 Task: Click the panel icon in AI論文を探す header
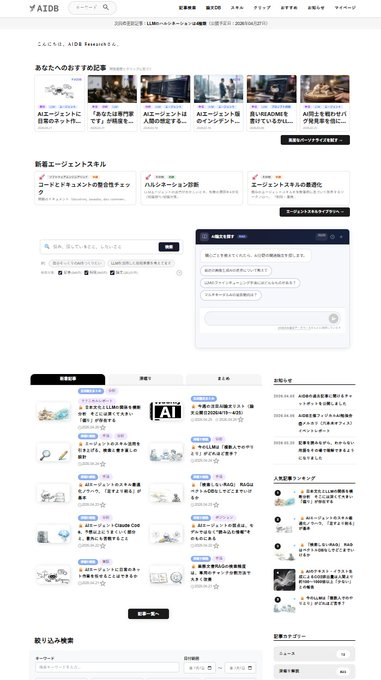point(204,236)
